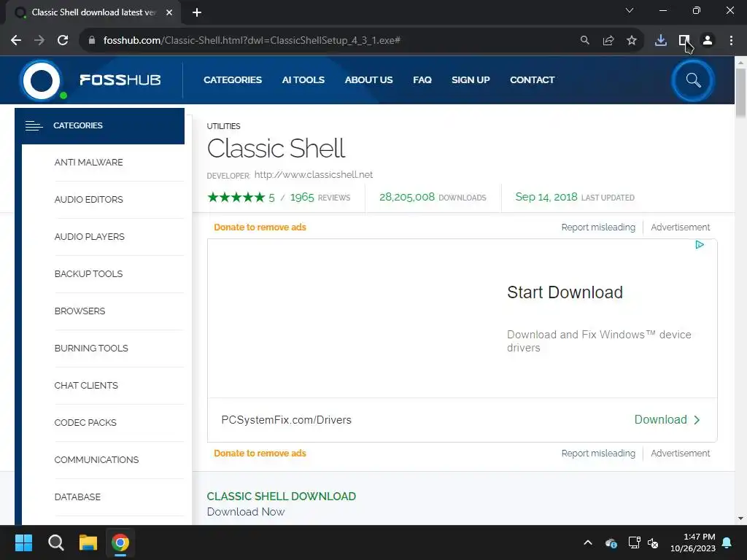This screenshot has height=560, width=747.
Task: Open a new browser tab
Action: tap(197, 12)
